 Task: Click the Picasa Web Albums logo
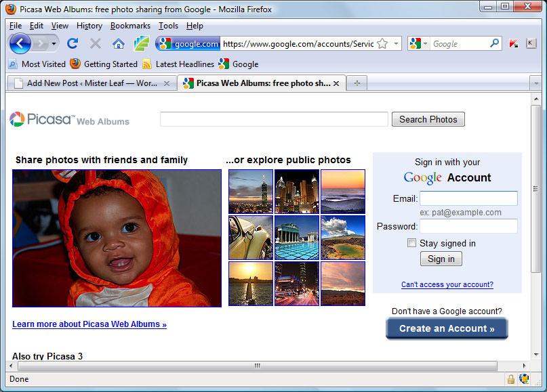[x=69, y=120]
